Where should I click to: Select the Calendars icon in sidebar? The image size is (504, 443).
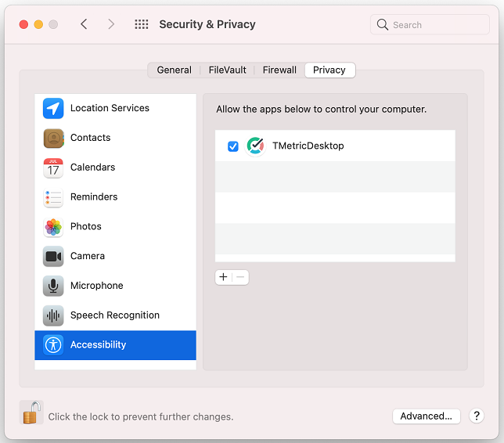pyautogui.click(x=53, y=167)
